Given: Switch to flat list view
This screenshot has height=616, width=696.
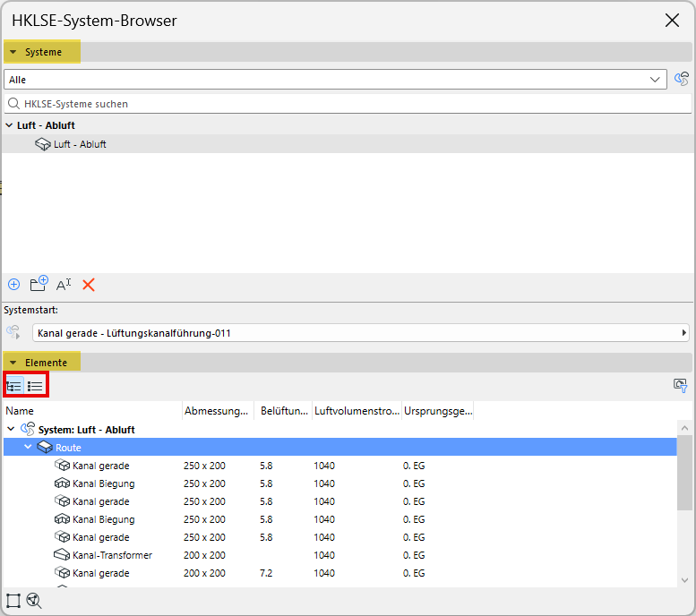Looking at the screenshot, I should pyautogui.click(x=35, y=386).
